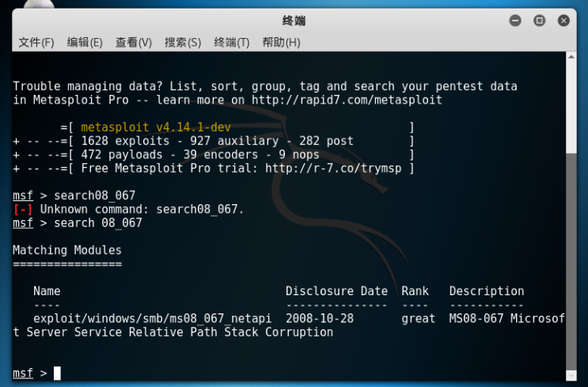Click 'Unknown command: search08_067.' message
The height and width of the screenshot is (387, 588).
click(142, 209)
